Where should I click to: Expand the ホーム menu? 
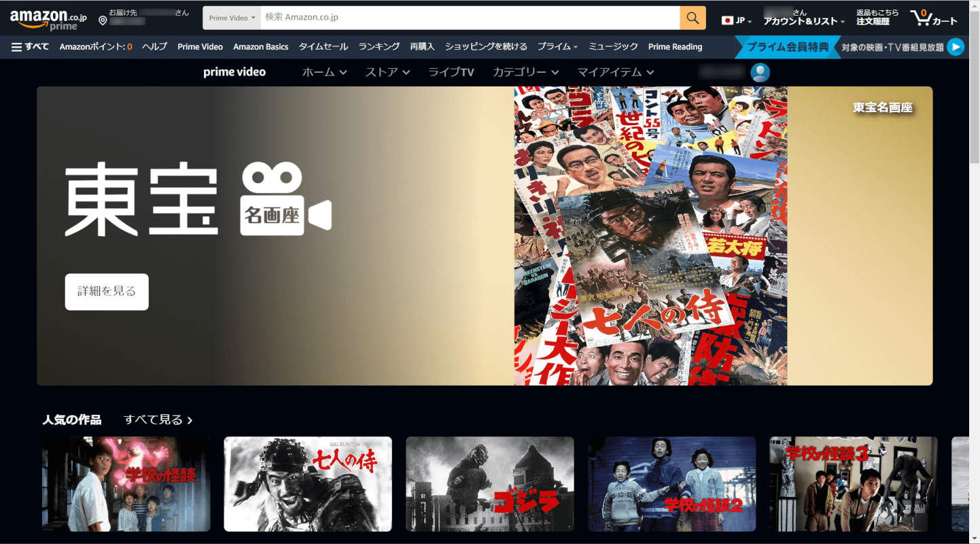pos(324,72)
